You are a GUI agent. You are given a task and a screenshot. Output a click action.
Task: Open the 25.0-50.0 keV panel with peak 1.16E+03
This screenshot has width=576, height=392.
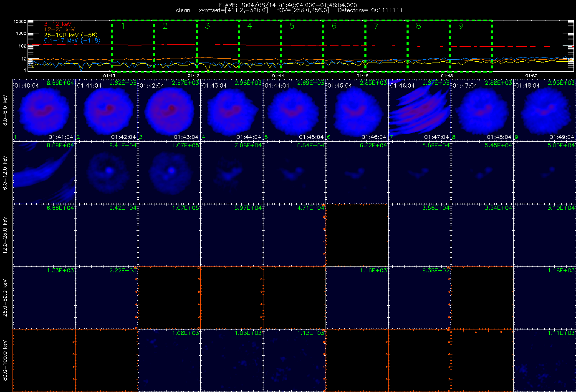pos(357,298)
